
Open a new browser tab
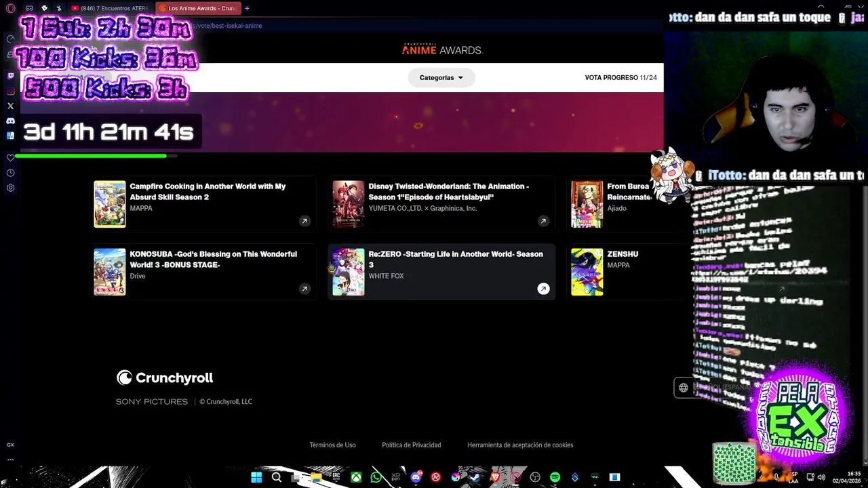pos(247,9)
